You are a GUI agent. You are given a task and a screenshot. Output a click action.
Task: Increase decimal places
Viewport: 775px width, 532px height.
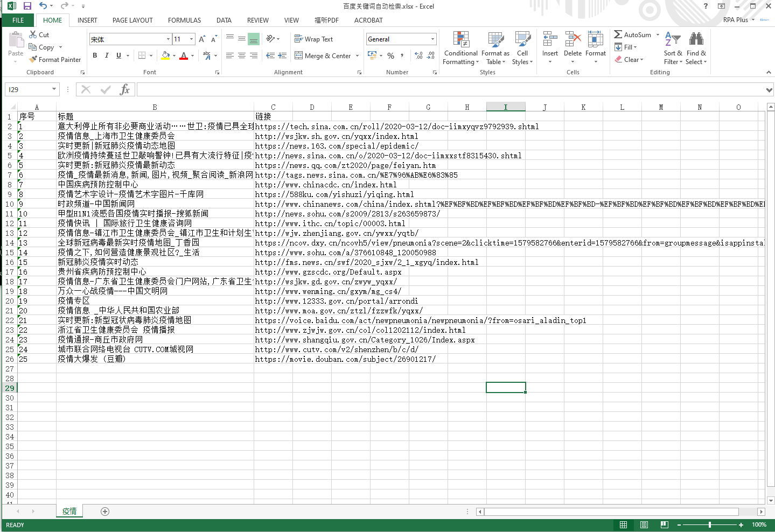419,55
